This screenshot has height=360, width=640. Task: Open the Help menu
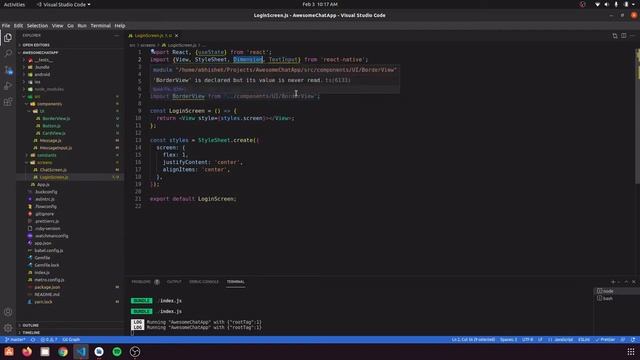pyautogui.click(x=120, y=25)
